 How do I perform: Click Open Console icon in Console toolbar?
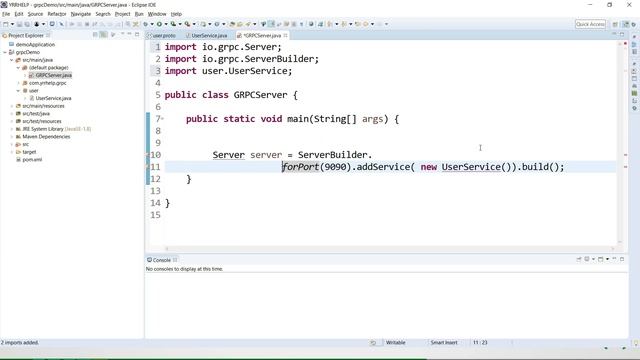point(600,259)
